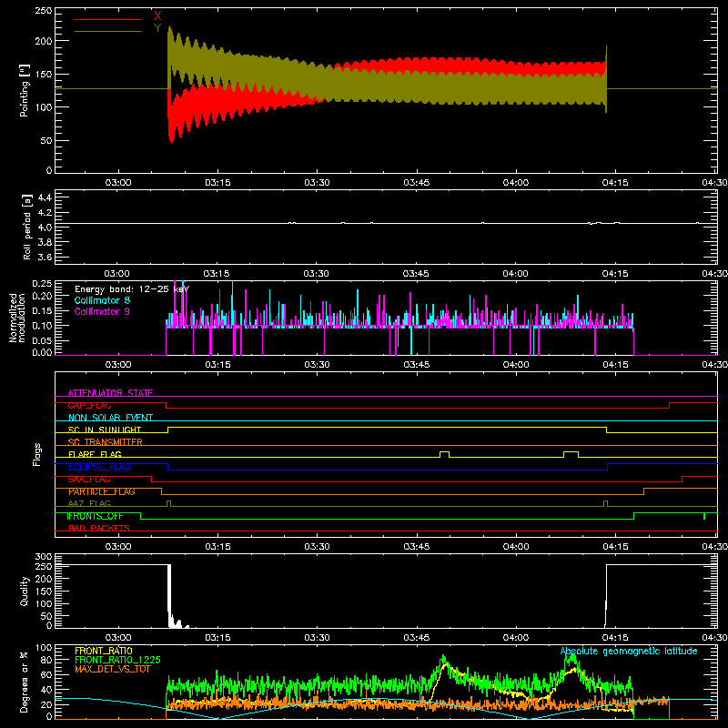Click the 3.6 tick value on Roll period axis
The height and width of the screenshot is (728, 728).
pos(45,257)
